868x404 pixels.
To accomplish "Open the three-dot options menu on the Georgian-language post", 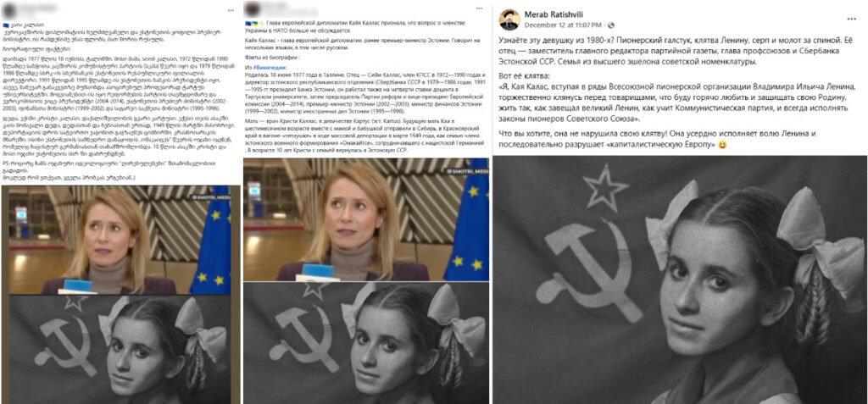I will pos(231,12).
